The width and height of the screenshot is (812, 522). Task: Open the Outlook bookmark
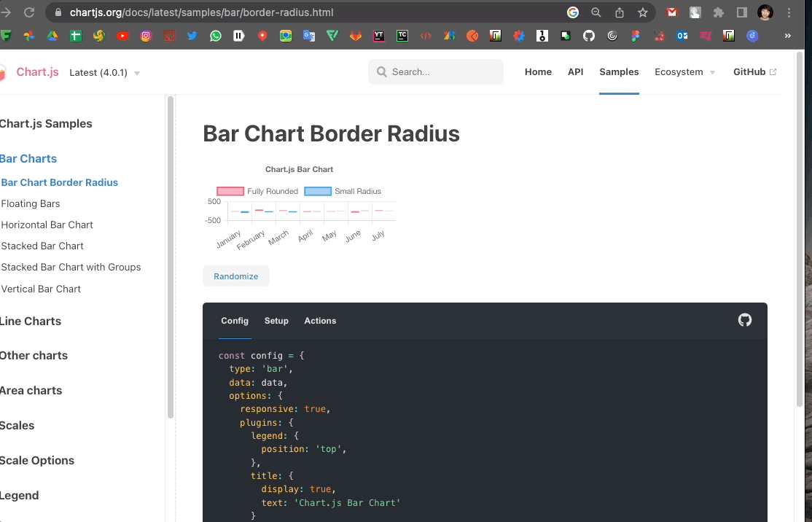[x=682, y=36]
